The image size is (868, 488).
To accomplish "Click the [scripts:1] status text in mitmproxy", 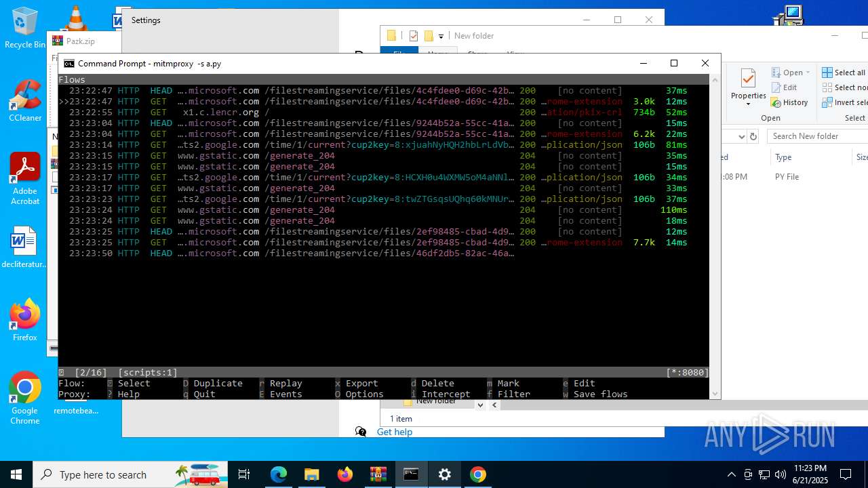I will [x=148, y=373].
